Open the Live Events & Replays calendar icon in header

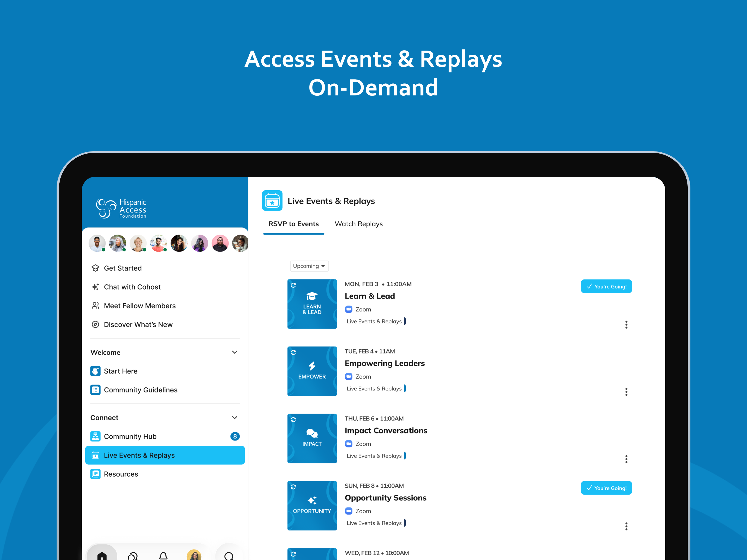click(x=272, y=201)
